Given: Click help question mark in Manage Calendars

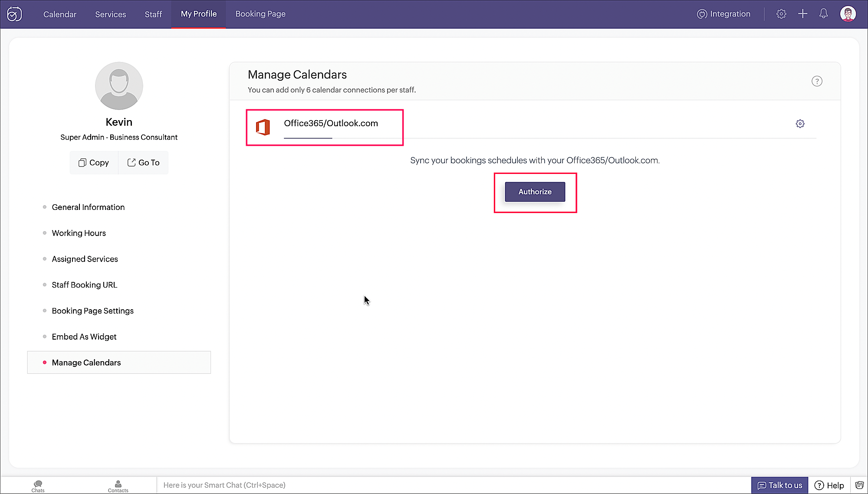Looking at the screenshot, I should [817, 81].
